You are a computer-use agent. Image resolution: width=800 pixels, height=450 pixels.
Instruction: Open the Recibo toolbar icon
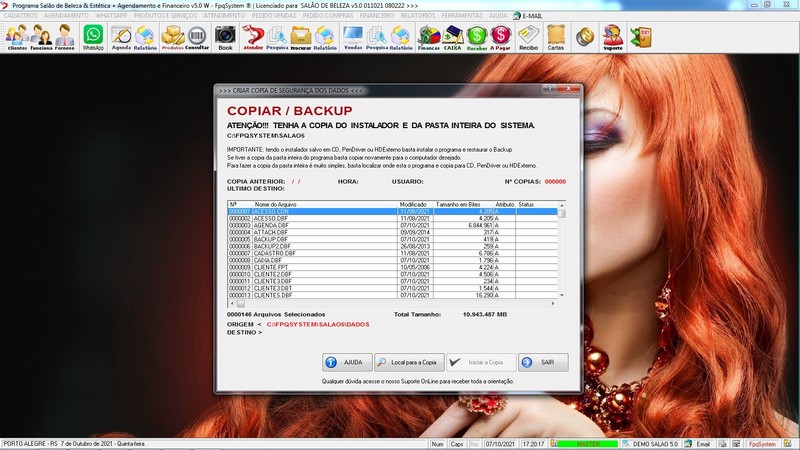tap(529, 37)
